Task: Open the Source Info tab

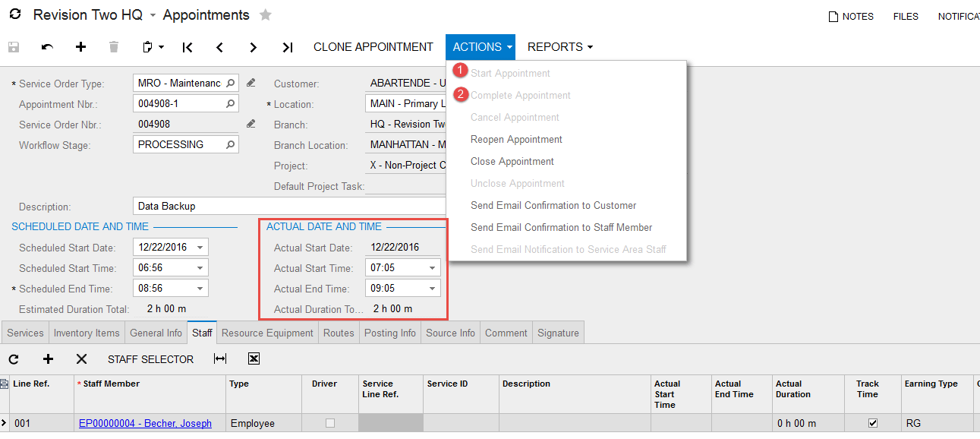Action: point(450,333)
